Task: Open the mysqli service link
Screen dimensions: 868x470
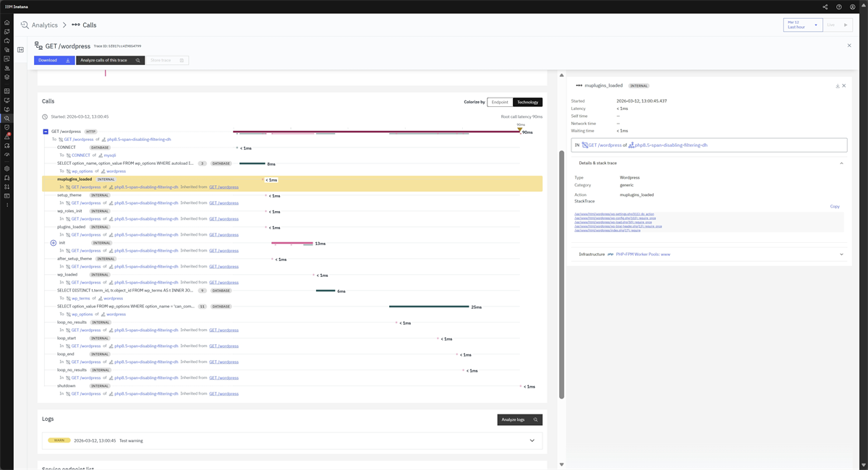Action: coord(109,155)
